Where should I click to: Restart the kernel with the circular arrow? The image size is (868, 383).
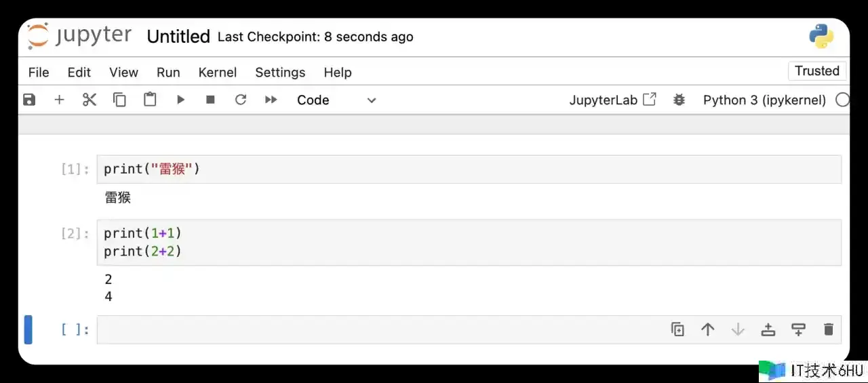(241, 100)
